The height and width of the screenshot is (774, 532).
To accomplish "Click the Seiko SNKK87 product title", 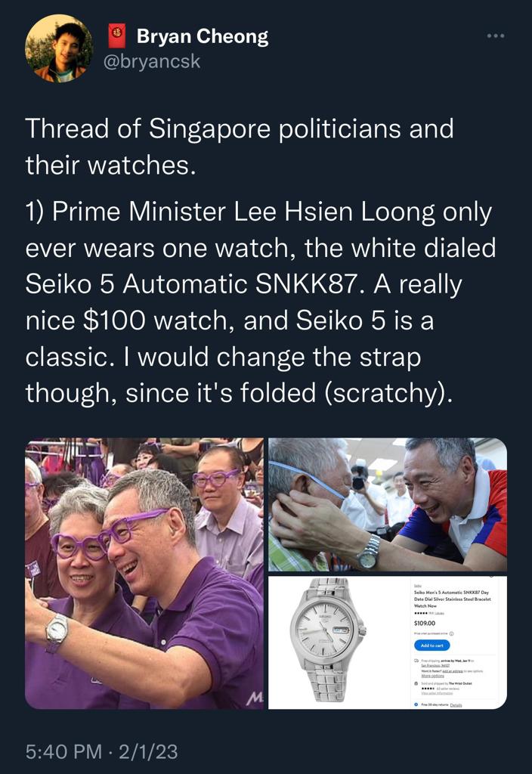I will point(453,599).
